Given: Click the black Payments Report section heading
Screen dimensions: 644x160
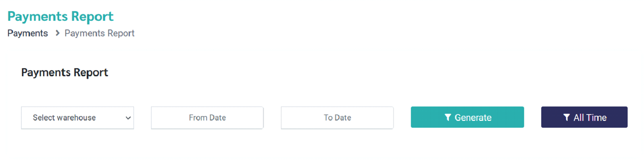Looking at the screenshot, I should coord(65,72).
